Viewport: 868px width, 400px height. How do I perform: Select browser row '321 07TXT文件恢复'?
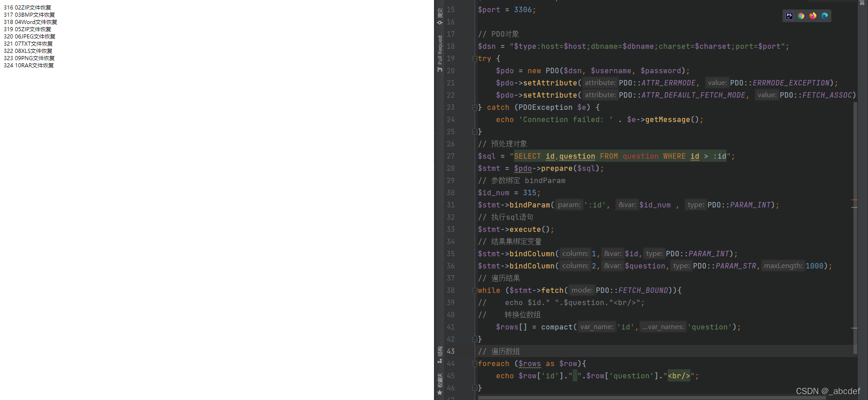[28, 44]
